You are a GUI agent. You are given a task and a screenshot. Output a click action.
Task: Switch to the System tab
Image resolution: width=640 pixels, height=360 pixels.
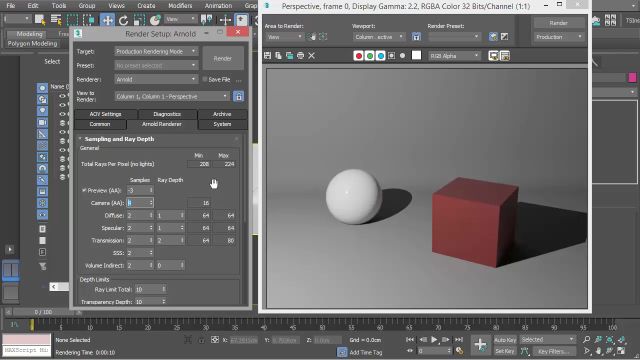[222, 124]
